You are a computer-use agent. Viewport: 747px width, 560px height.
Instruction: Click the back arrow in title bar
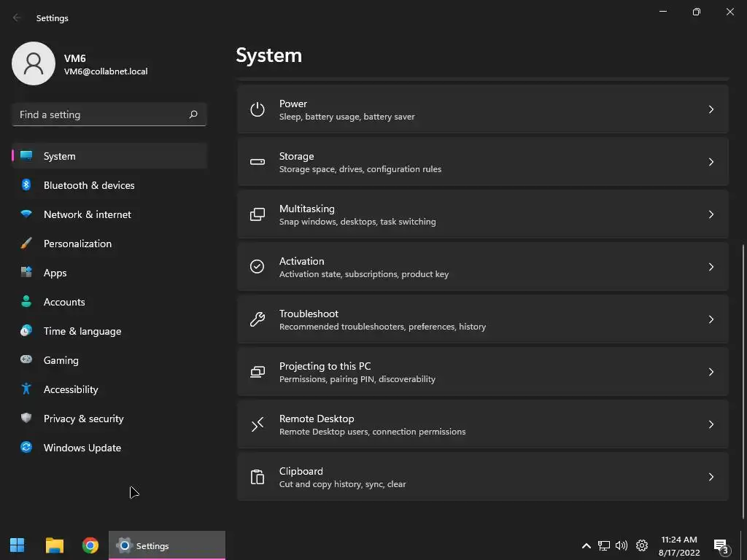pyautogui.click(x=17, y=17)
